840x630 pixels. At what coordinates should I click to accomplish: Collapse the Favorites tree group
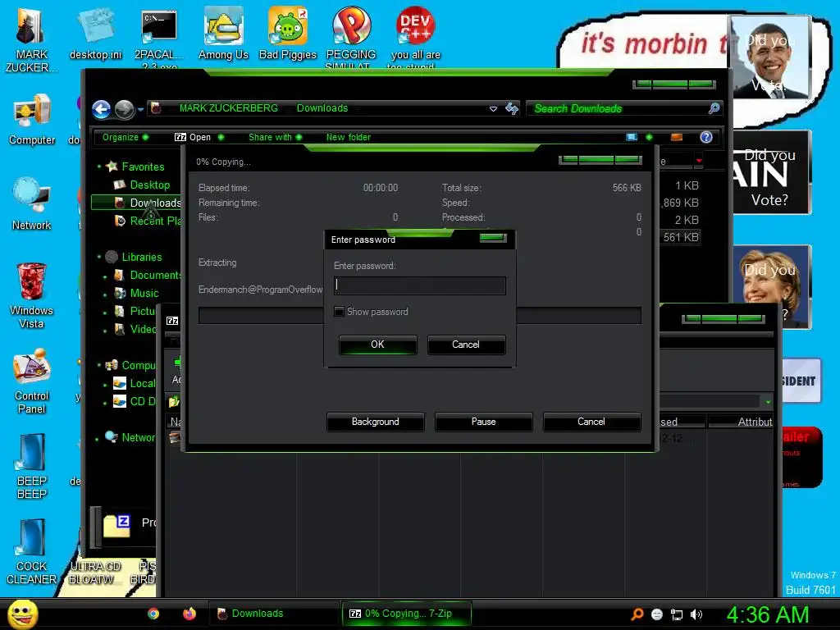[x=99, y=167]
